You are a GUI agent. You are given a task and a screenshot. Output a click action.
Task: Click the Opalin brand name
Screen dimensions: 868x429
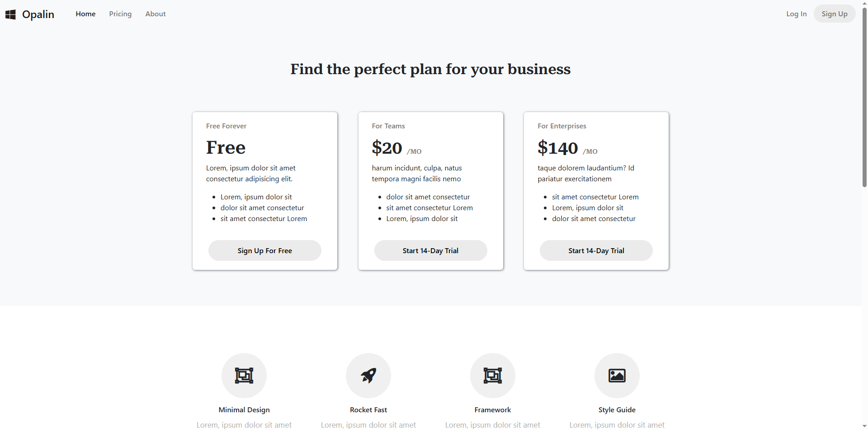38,14
